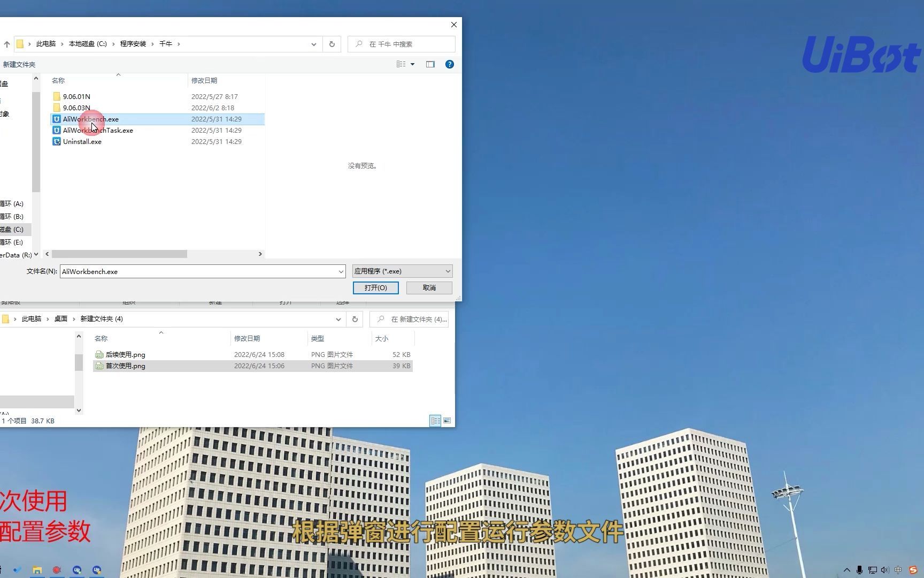Click 此电脑 in dialog breadcrumb path
The width and height of the screenshot is (924, 578).
coord(46,44)
